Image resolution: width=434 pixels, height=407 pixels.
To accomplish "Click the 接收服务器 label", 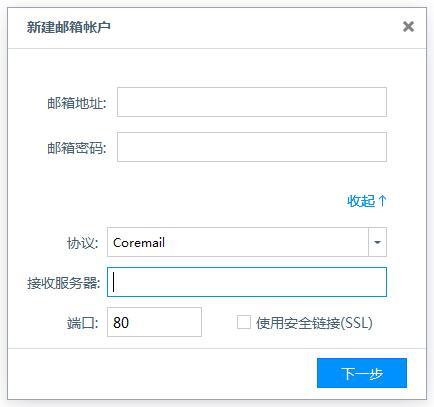I will pos(63,283).
